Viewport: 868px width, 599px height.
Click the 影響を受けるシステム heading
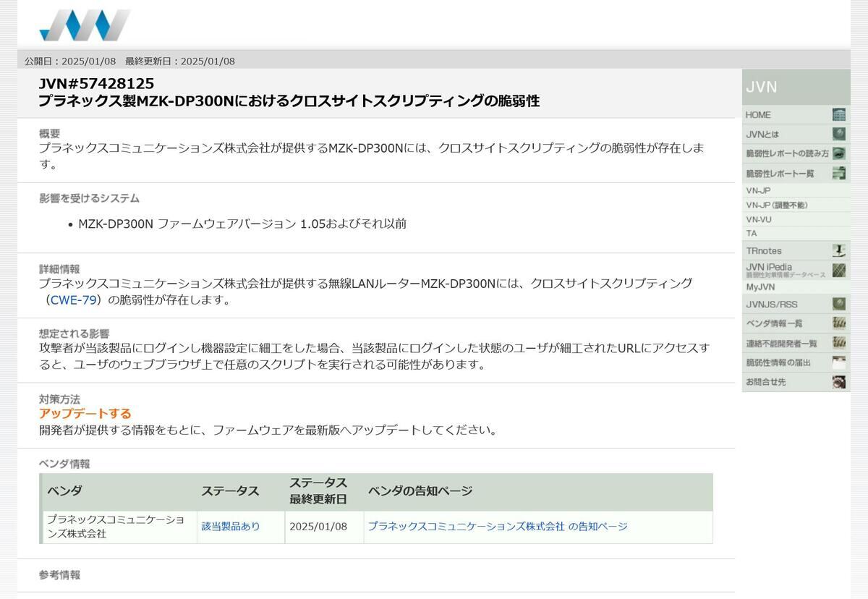click(x=89, y=197)
